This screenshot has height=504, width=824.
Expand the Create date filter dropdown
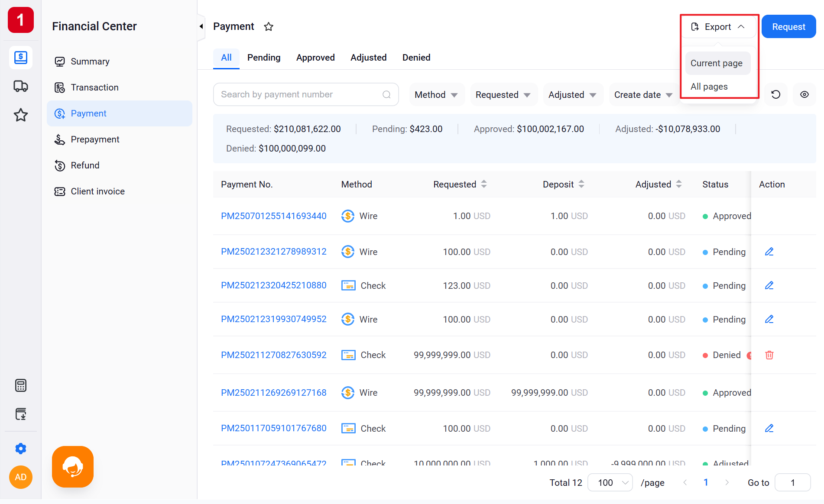pos(643,94)
